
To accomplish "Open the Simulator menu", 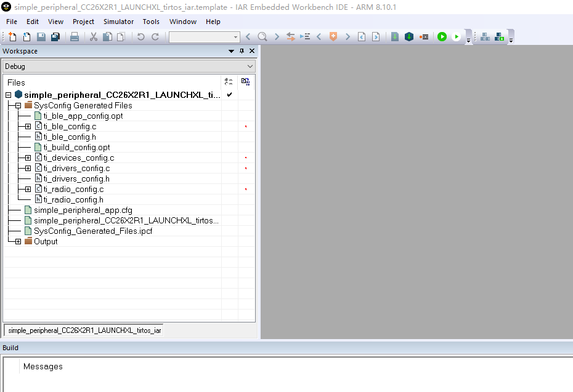I will click(118, 22).
